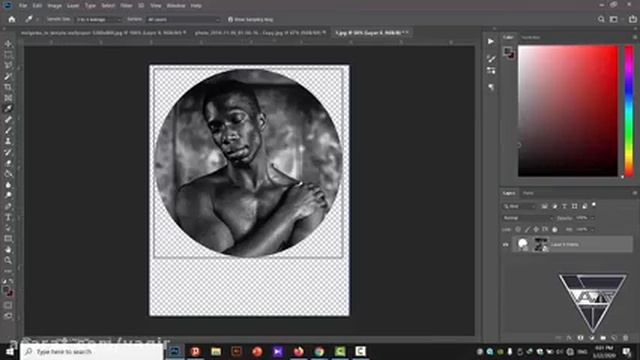Image resolution: width=640 pixels, height=360 pixels.
Task: Select the Frame tool
Action: click(x=8, y=98)
